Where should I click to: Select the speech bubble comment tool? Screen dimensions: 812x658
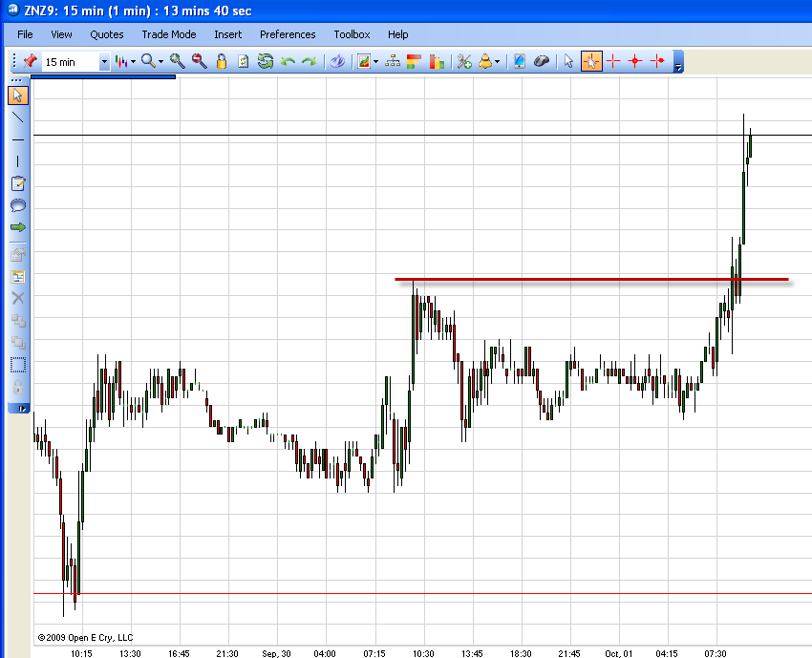tap(18, 205)
